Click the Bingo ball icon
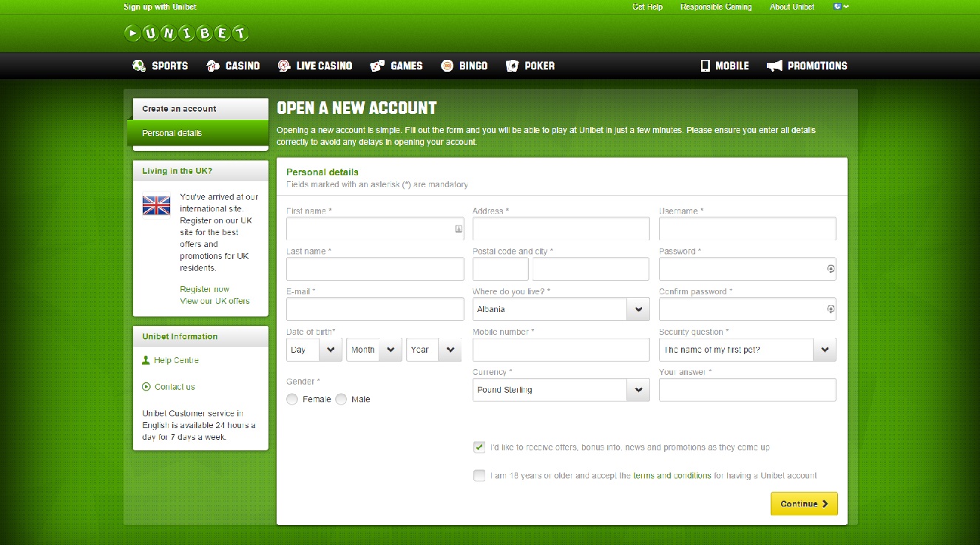 [447, 66]
